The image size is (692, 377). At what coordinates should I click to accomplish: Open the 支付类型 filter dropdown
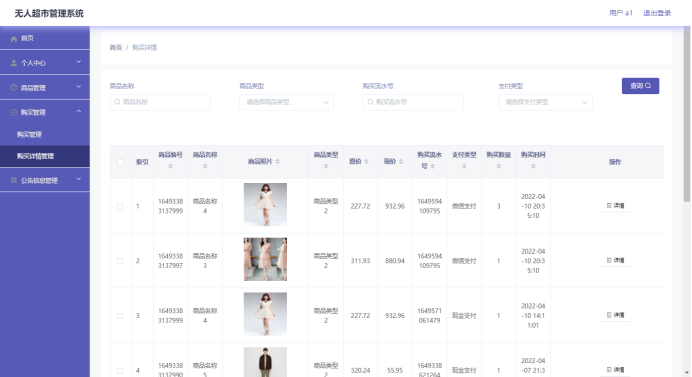[545, 102]
